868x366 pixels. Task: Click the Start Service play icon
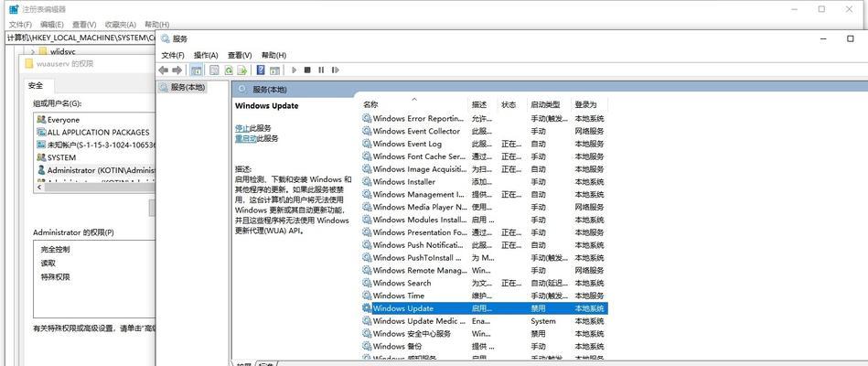coord(294,70)
